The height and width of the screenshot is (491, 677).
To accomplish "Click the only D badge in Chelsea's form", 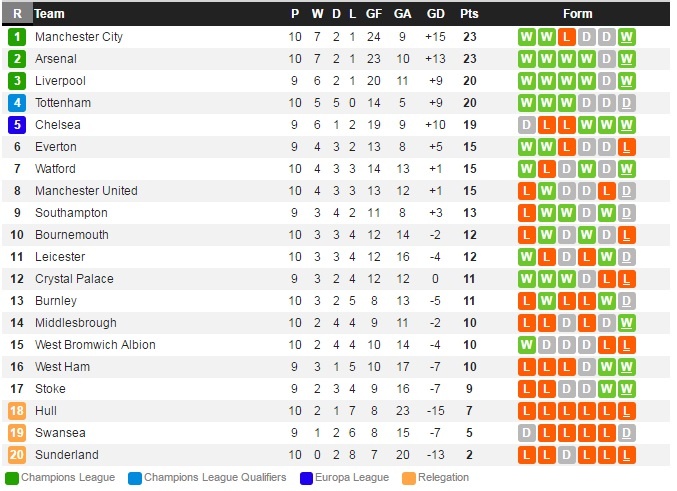I will tap(527, 125).
